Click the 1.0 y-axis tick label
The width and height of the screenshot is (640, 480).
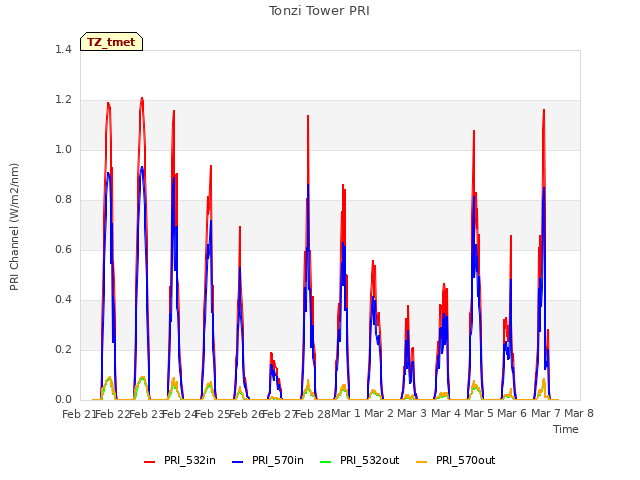63,150
